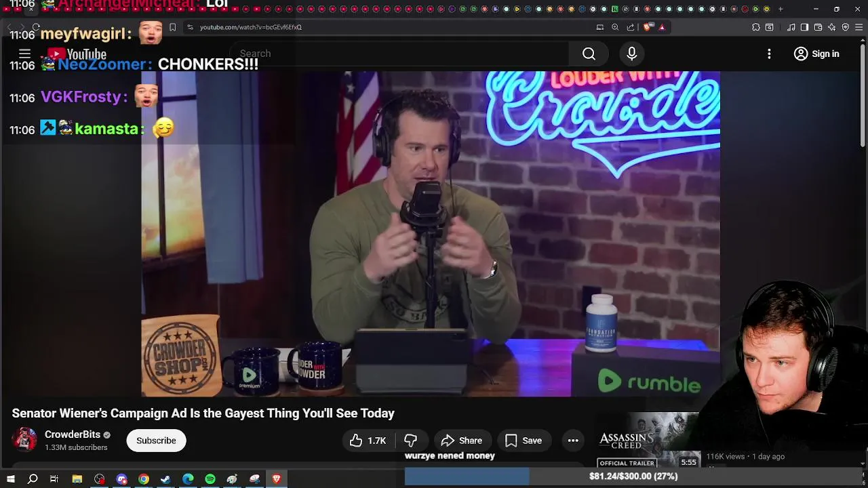Click the video player to pause
Image resolution: width=868 pixels, height=488 pixels.
tap(431, 234)
